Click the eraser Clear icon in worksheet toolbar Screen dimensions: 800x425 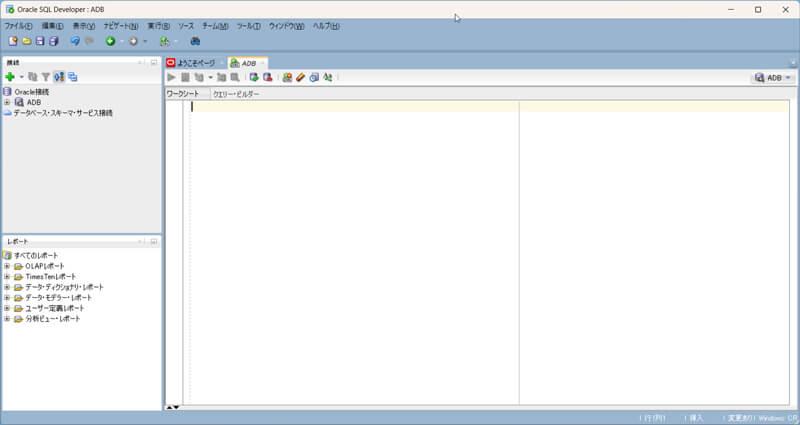301,78
